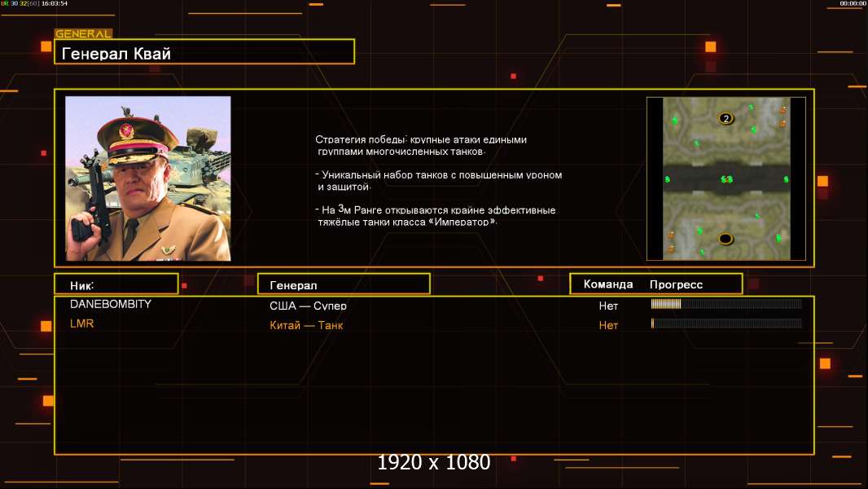Click the General Kwai portrait image
The width and height of the screenshot is (868, 489).
(x=148, y=178)
